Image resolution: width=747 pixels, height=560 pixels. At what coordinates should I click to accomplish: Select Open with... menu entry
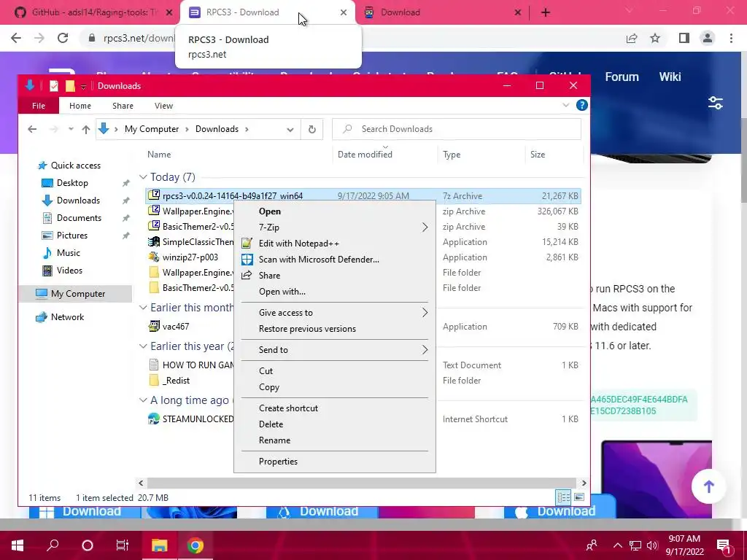point(334,292)
